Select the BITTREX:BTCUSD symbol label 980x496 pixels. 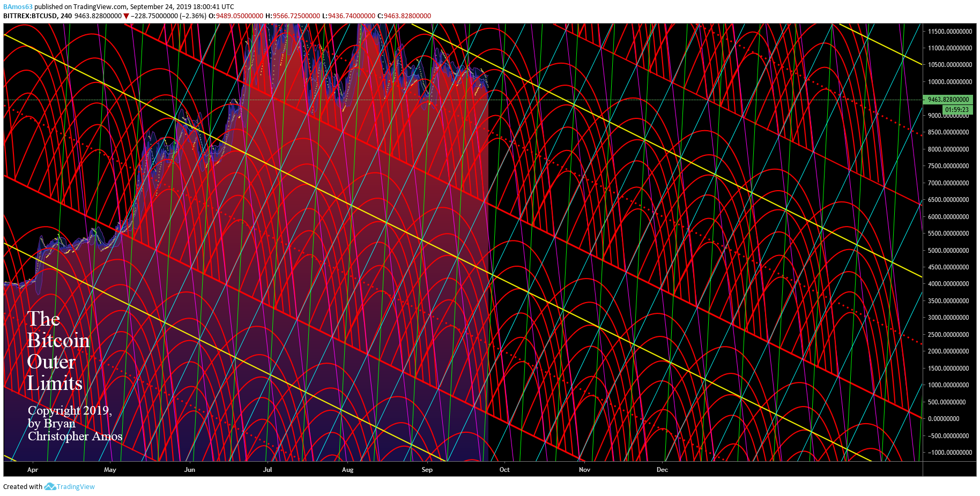(x=30, y=16)
